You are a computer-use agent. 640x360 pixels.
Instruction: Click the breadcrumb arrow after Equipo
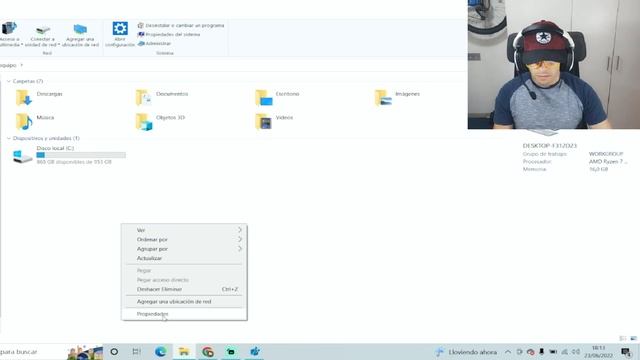click(22, 65)
